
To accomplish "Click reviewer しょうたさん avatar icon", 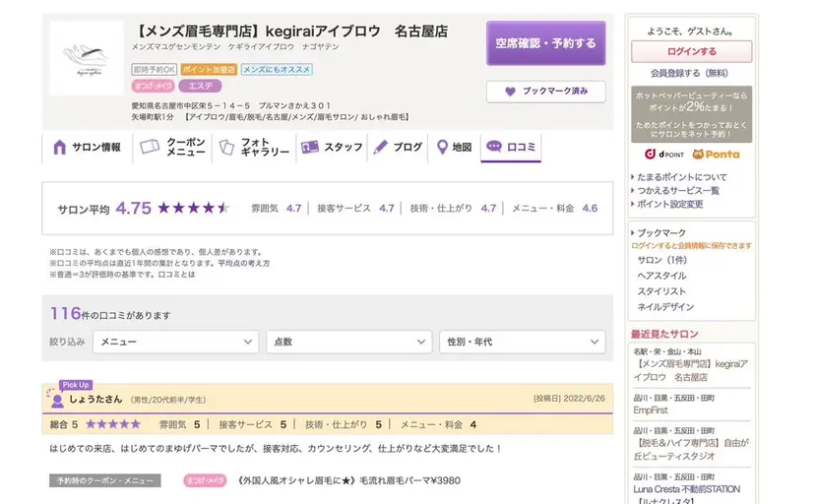I will pyautogui.click(x=57, y=400).
